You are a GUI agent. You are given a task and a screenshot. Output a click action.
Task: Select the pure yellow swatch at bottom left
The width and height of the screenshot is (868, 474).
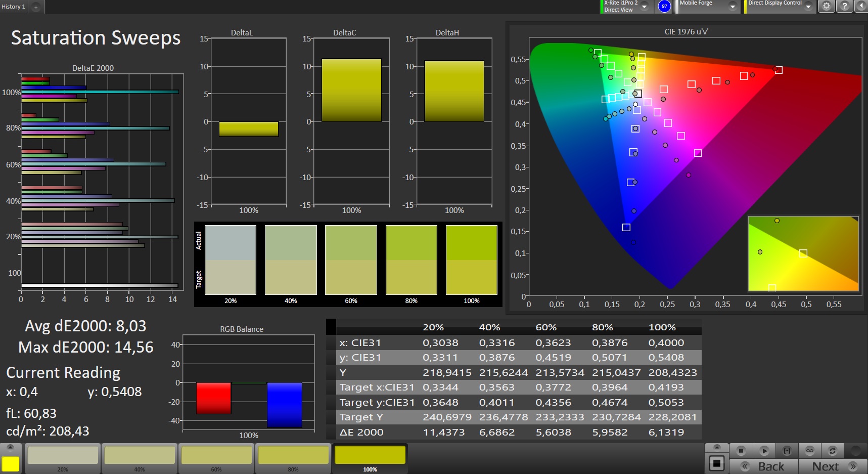click(11, 463)
